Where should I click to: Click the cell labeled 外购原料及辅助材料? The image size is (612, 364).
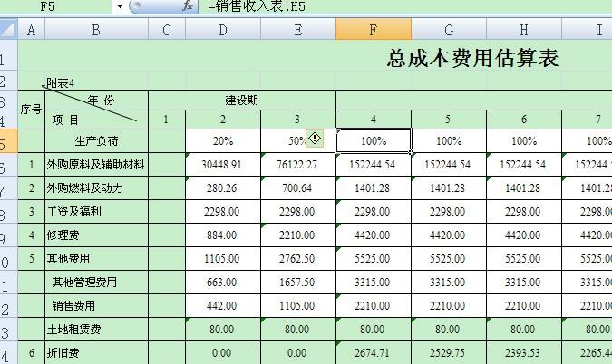pyautogui.click(x=96, y=165)
